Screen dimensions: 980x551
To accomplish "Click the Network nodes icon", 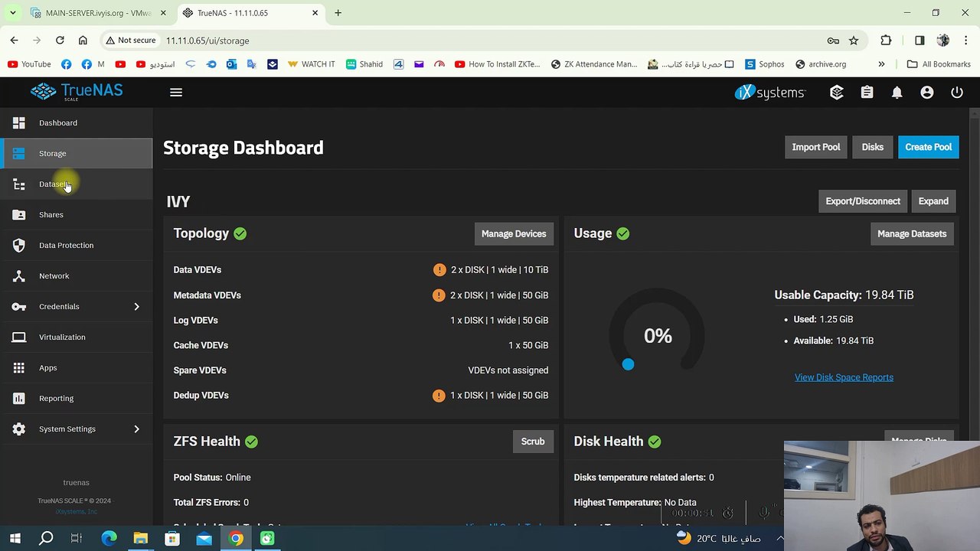I will [x=19, y=275].
